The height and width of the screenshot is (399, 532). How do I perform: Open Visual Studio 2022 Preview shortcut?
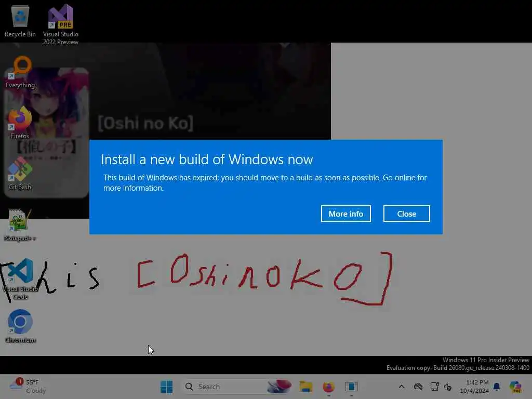pyautogui.click(x=61, y=24)
